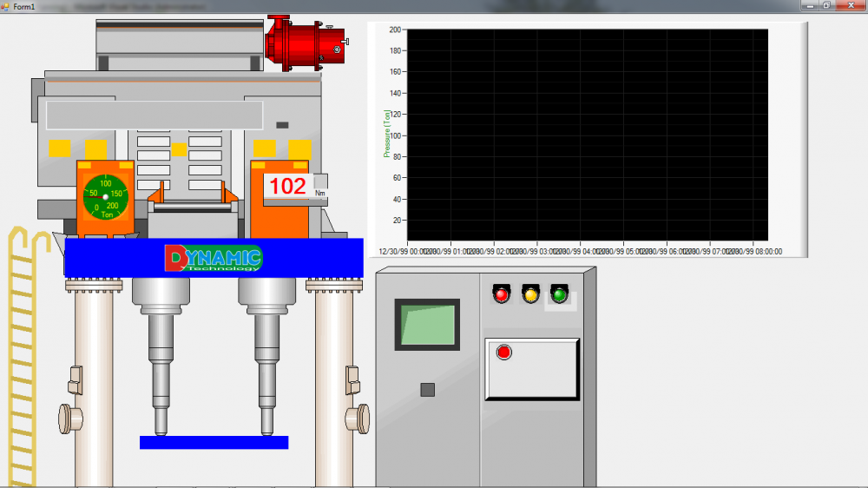Click the gray square beside the 102 display
Viewport: 868px width, 488px height.
tap(320, 181)
